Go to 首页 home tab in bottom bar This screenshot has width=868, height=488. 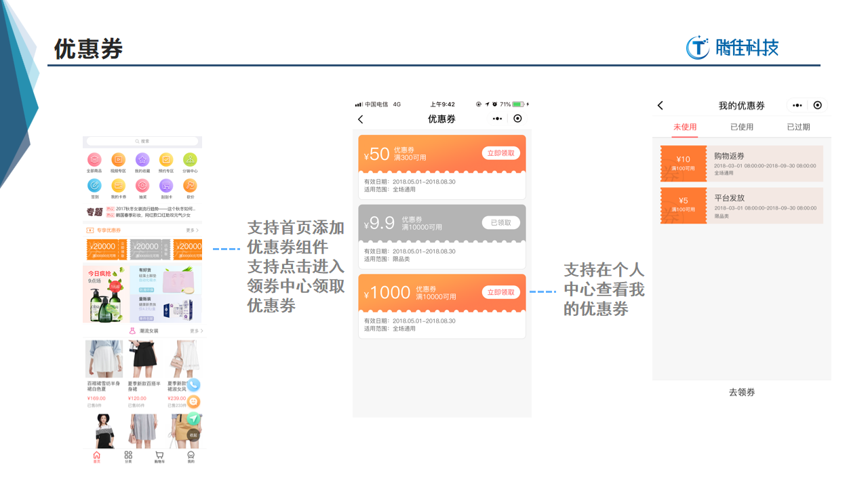pos(96,457)
